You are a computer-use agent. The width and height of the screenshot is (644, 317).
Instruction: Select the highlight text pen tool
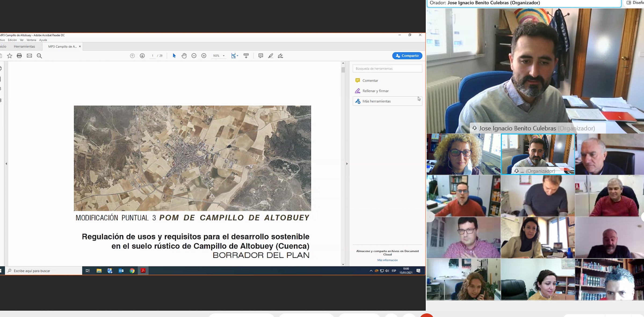pos(271,56)
